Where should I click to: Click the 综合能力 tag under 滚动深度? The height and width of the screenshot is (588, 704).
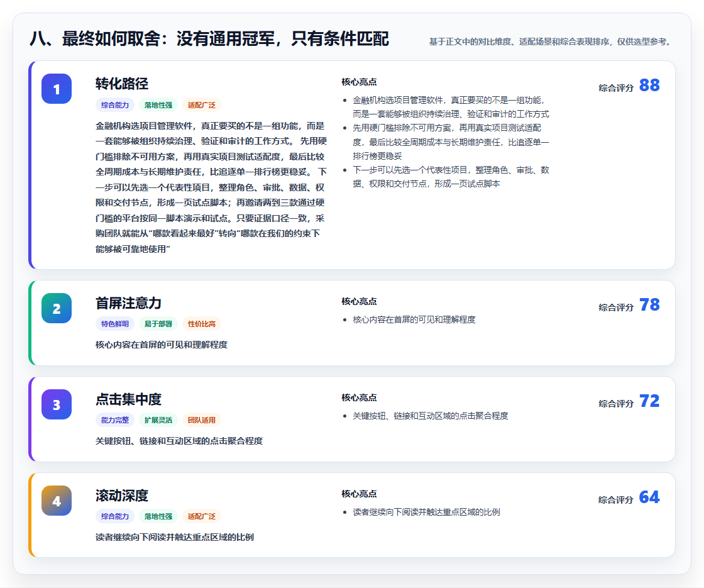pos(115,516)
